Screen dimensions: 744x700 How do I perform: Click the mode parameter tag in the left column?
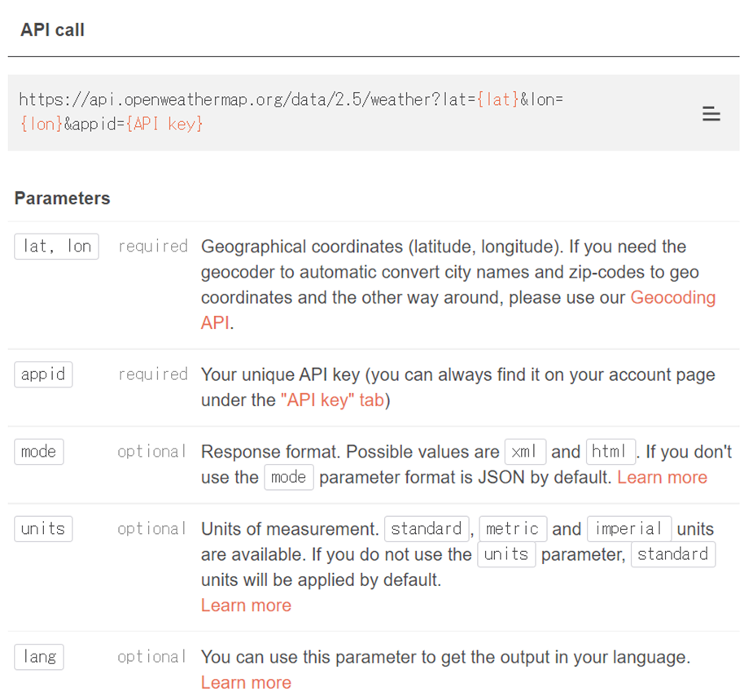[39, 451]
